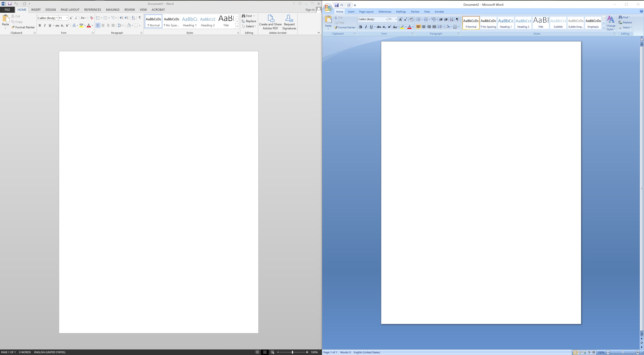Switch to MAILINGS tab in Document1
The width and height of the screenshot is (644, 355).
pos(112,10)
